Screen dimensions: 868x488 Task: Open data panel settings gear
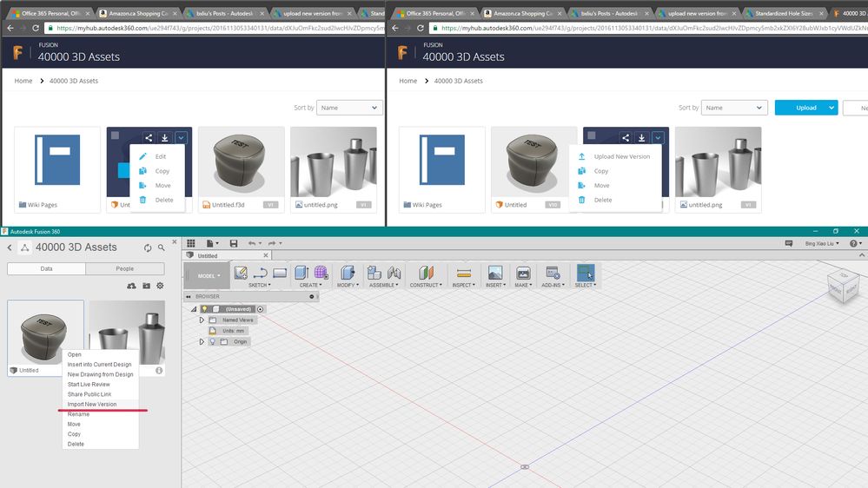click(x=160, y=286)
